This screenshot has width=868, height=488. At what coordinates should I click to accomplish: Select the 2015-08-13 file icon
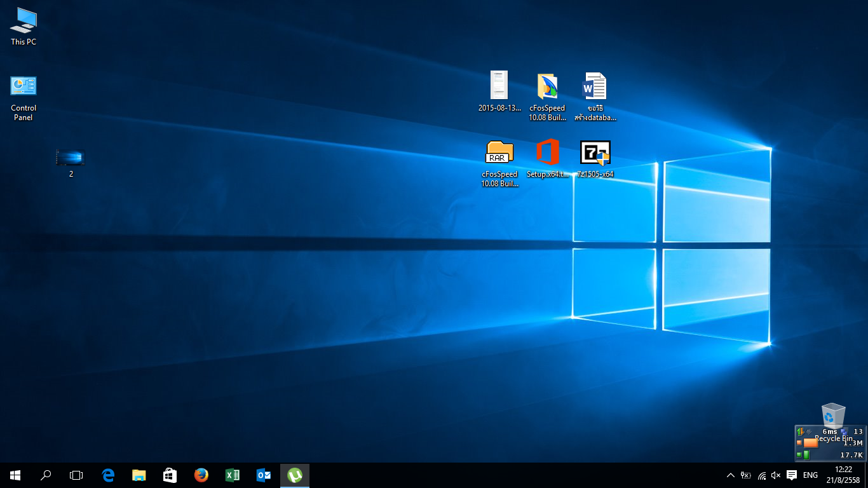[499, 91]
